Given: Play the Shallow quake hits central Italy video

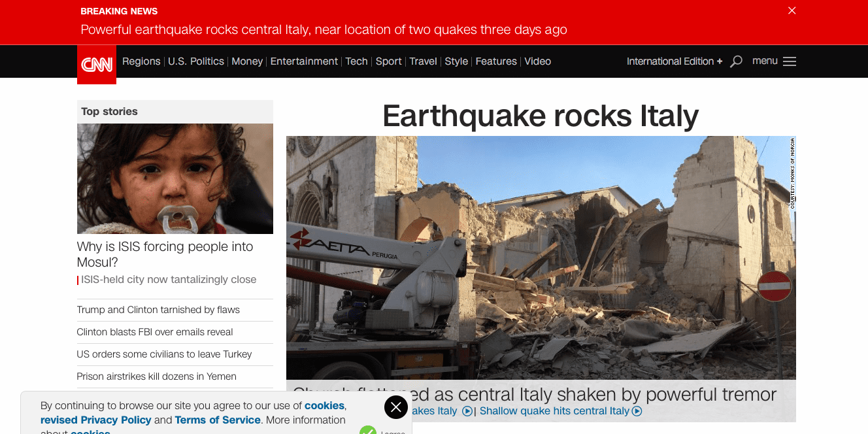Looking at the screenshot, I should pos(561,411).
